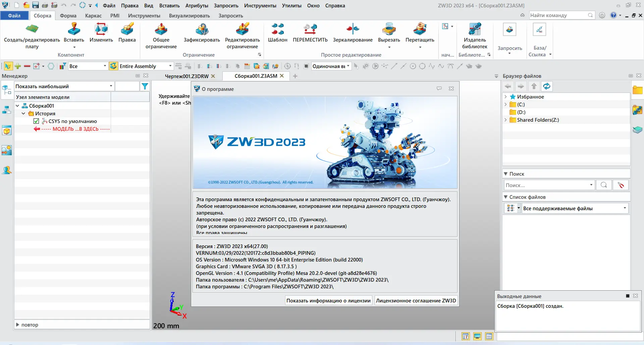This screenshot has width=644, height=345.
Task: Click the Шаблон pattern tool
Action: pos(277,29)
